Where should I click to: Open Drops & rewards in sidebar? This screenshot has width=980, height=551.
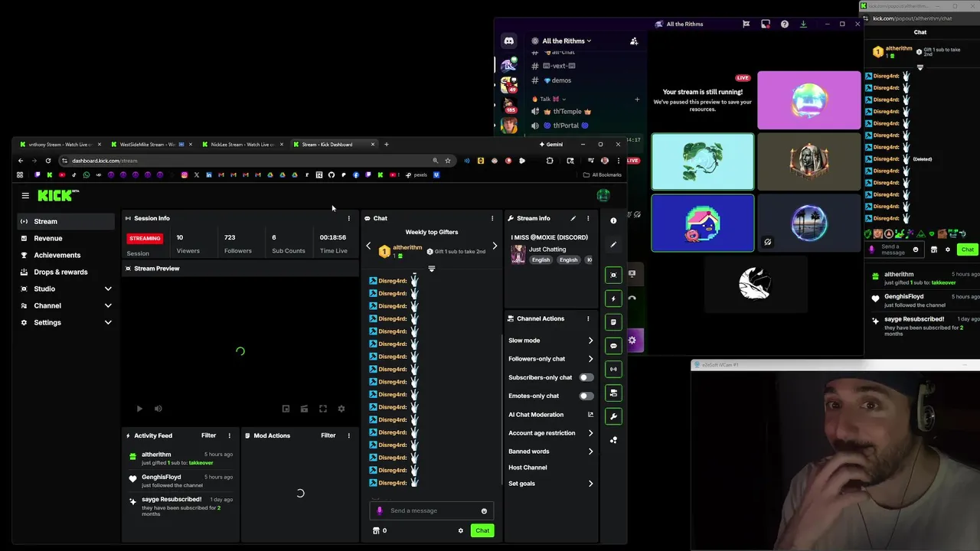coord(66,272)
